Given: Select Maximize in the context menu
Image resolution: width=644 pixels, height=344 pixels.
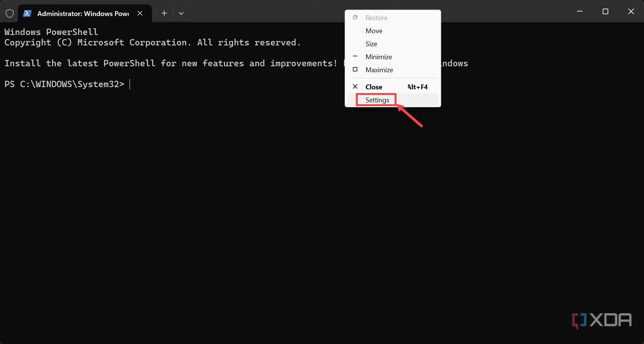Looking at the screenshot, I should pyautogui.click(x=379, y=70).
